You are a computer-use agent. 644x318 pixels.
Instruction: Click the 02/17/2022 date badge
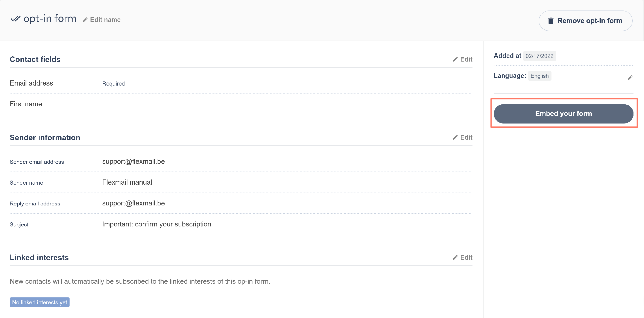coord(539,56)
